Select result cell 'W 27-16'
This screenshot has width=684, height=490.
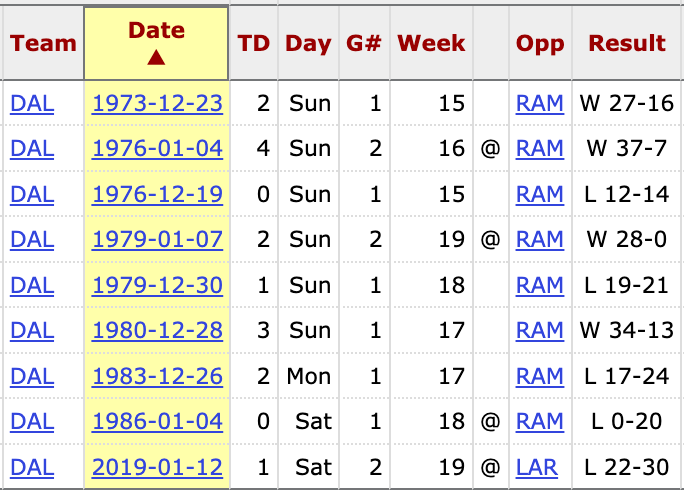pos(627,103)
